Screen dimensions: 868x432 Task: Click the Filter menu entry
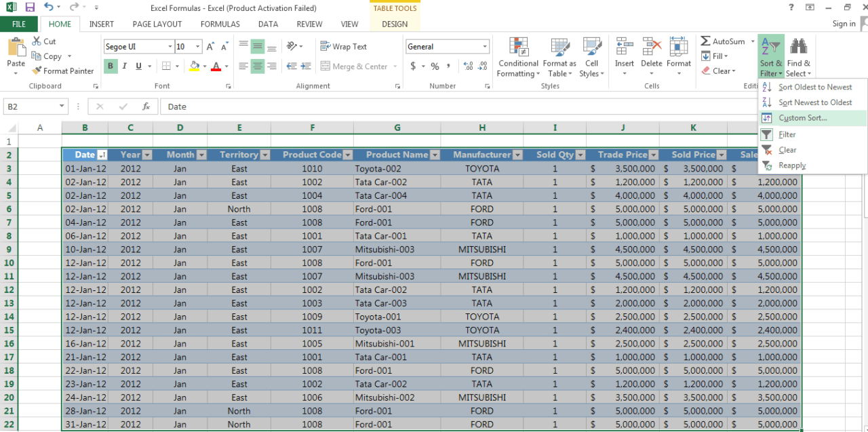(812, 134)
